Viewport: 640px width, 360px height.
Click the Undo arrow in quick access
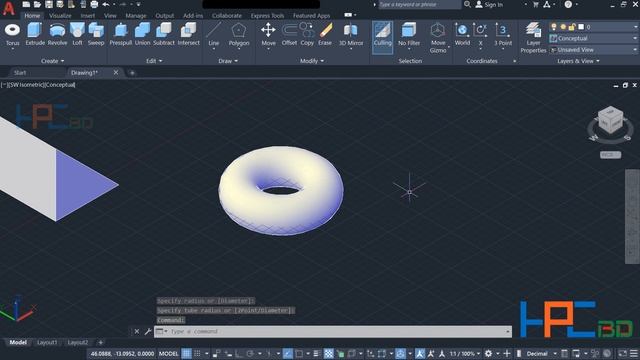106,4
